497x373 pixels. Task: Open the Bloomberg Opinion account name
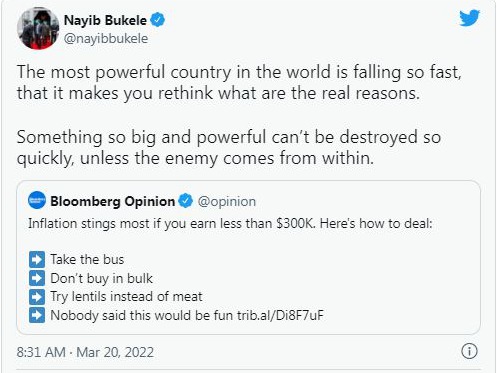pos(113,201)
